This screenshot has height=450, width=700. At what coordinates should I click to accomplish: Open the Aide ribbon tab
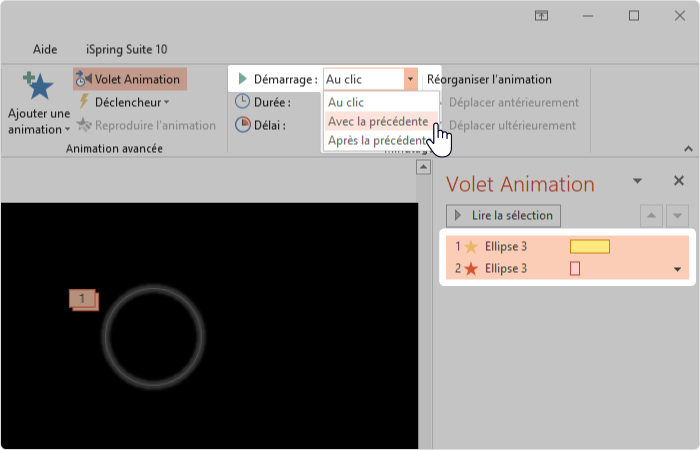point(45,49)
